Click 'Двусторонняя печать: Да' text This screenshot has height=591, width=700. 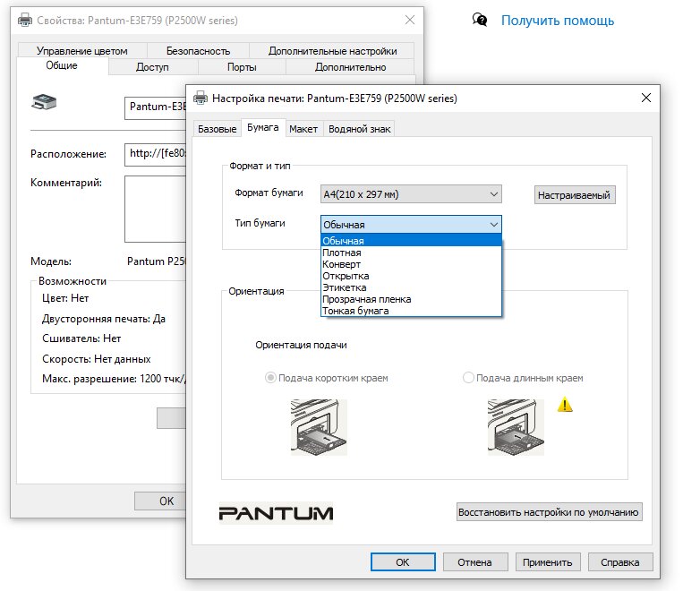[x=104, y=319]
